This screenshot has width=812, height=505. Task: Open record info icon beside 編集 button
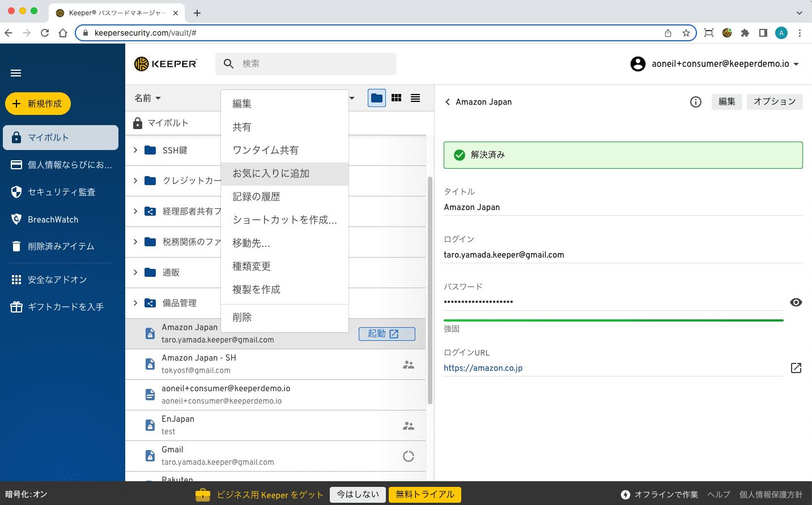[696, 102]
